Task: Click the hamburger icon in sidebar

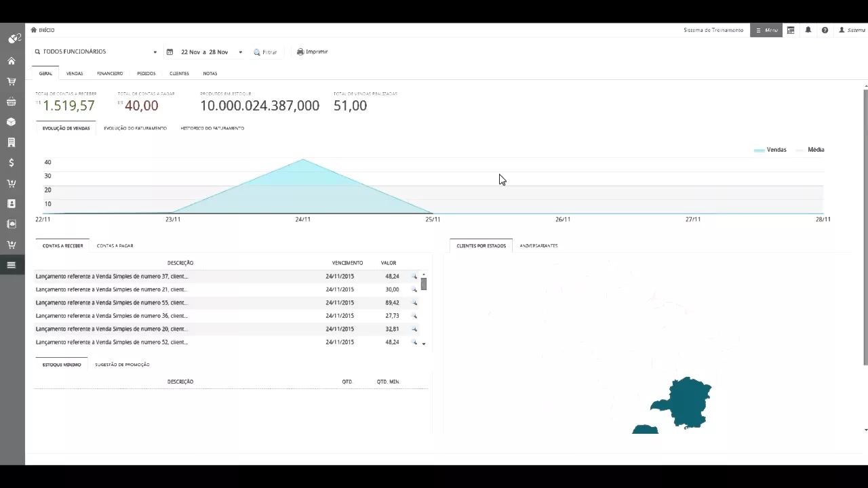Action: (x=12, y=265)
